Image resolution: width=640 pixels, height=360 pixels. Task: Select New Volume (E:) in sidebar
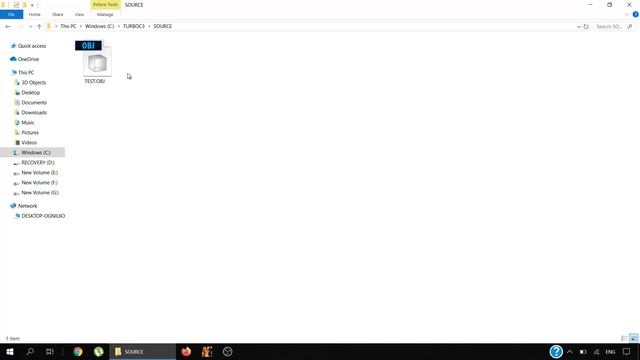pyautogui.click(x=40, y=173)
